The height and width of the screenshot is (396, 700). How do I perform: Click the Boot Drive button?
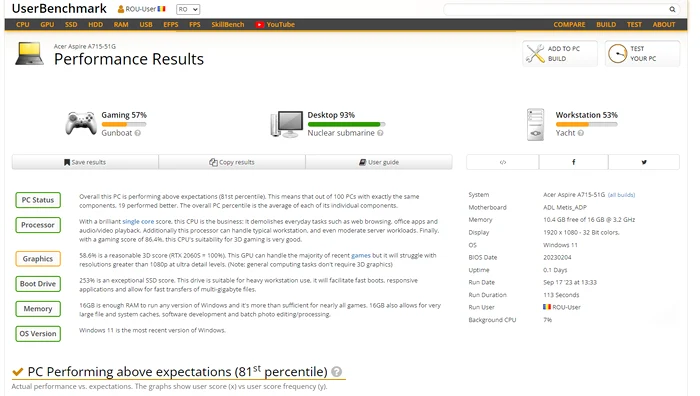pos(38,283)
